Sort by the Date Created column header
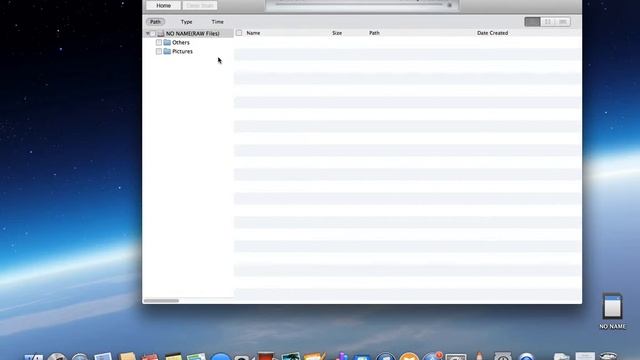The image size is (640, 360). 492,33
